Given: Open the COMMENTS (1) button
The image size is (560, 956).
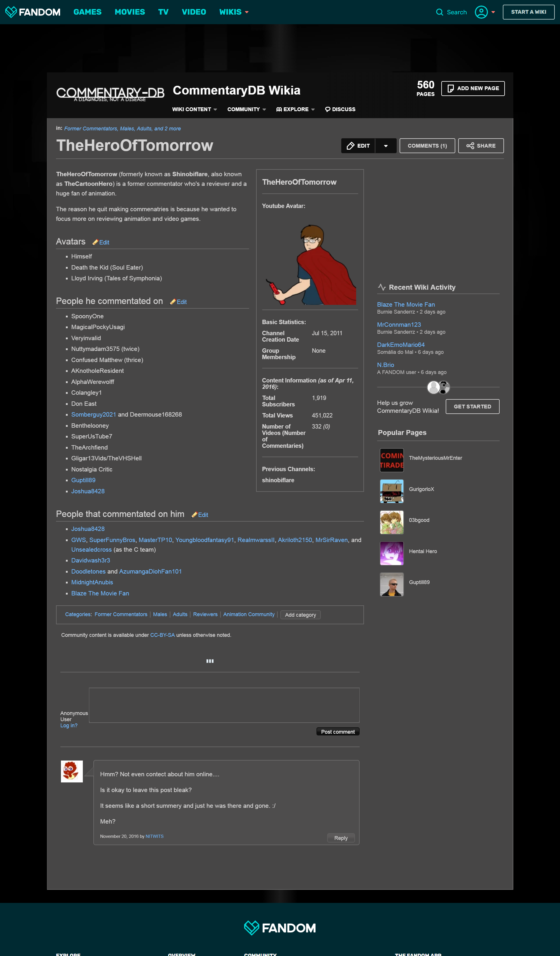Looking at the screenshot, I should [x=427, y=146].
